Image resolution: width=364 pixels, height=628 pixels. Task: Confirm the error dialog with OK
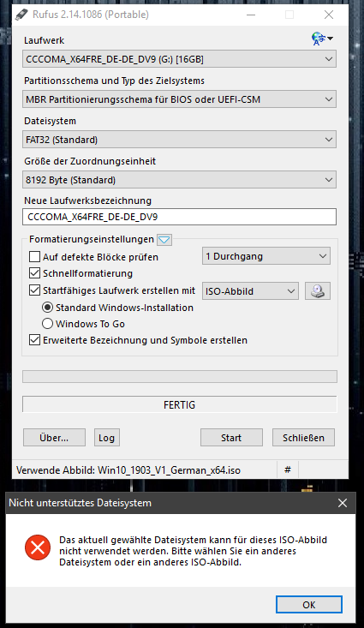[308, 605]
